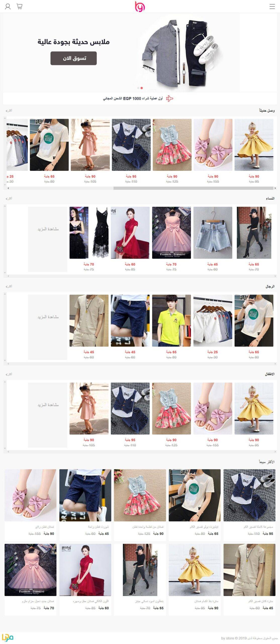Click the footer logo at bottom left
This screenshot has width=280, height=644.
pos(8,637)
